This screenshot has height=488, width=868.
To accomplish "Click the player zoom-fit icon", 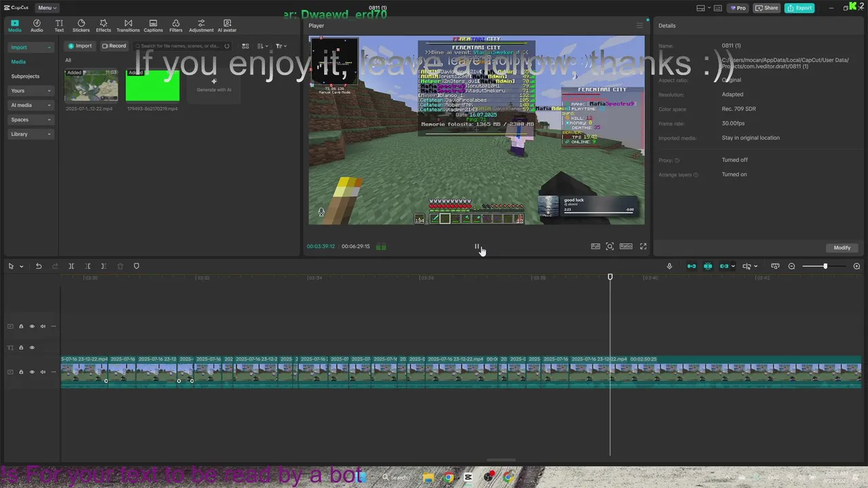I will pyautogui.click(x=610, y=247).
